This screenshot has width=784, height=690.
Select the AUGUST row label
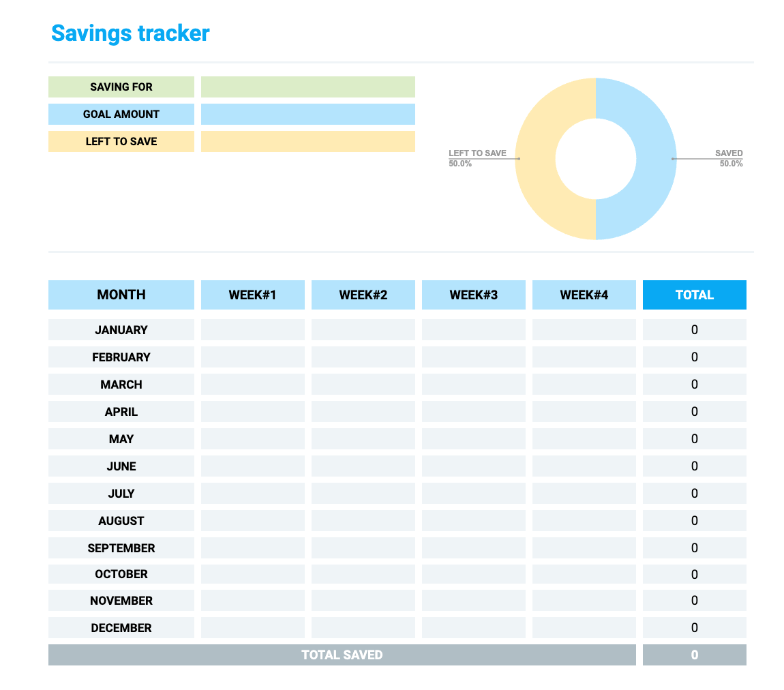pyautogui.click(x=121, y=520)
